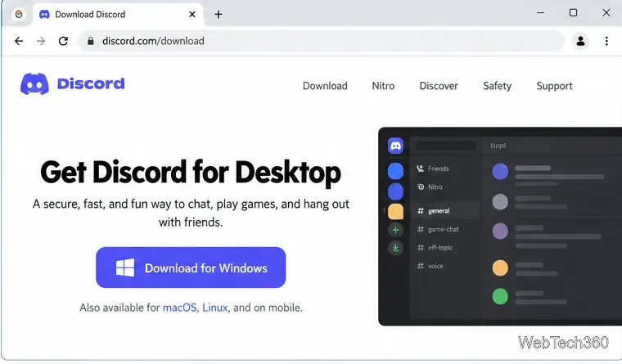The height and width of the screenshot is (364, 622).
Task: Click the Nitro text label in preview sidebar
Action: (x=435, y=186)
